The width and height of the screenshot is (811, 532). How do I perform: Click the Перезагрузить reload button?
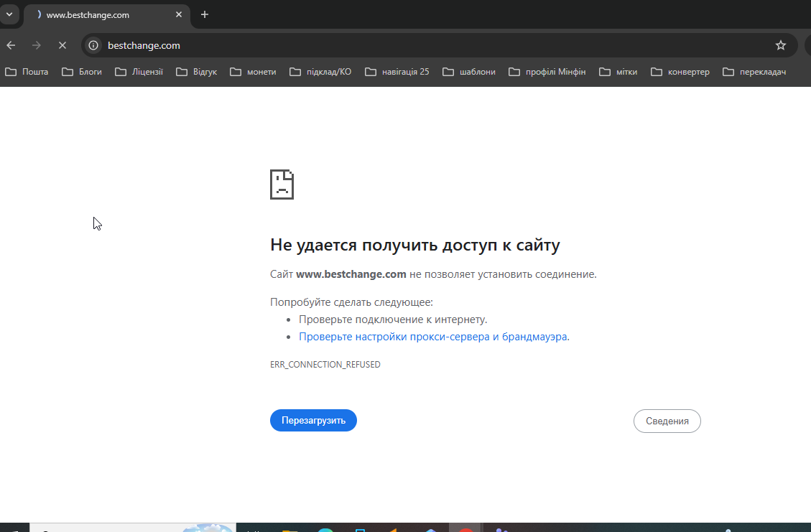tap(313, 420)
